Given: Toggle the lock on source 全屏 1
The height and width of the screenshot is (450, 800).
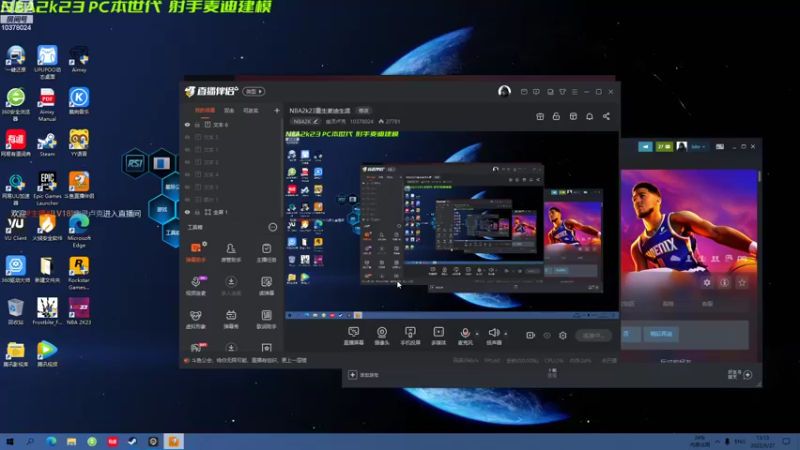Looking at the screenshot, I should click(x=197, y=212).
